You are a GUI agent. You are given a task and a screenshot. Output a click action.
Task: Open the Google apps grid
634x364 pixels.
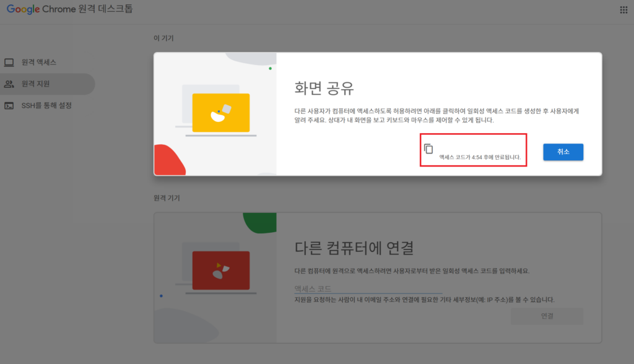[623, 10]
